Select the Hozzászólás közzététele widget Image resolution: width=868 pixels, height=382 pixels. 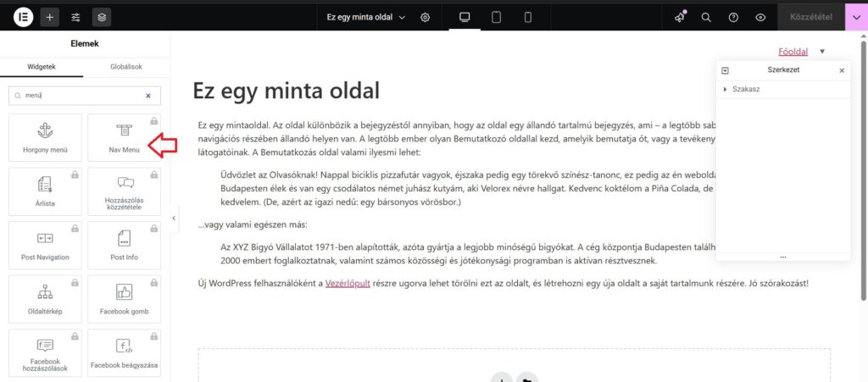124,191
